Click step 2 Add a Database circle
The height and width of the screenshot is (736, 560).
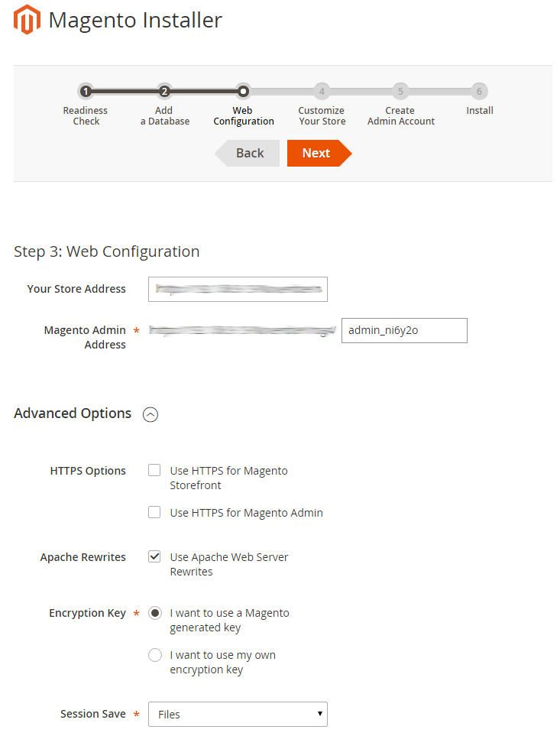pos(164,91)
